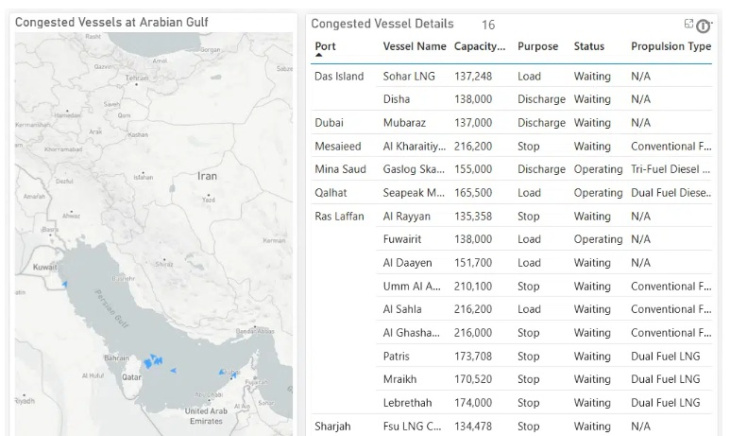Viewport: 730px width, 436px height.
Task: Click the Iran label on the map
Action: [207, 175]
